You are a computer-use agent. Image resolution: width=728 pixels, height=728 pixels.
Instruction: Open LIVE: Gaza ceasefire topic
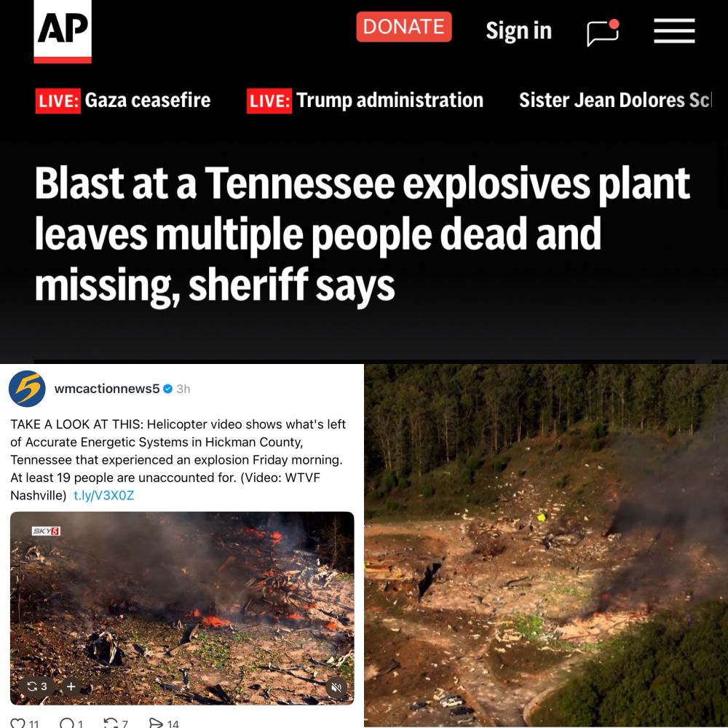click(x=123, y=100)
